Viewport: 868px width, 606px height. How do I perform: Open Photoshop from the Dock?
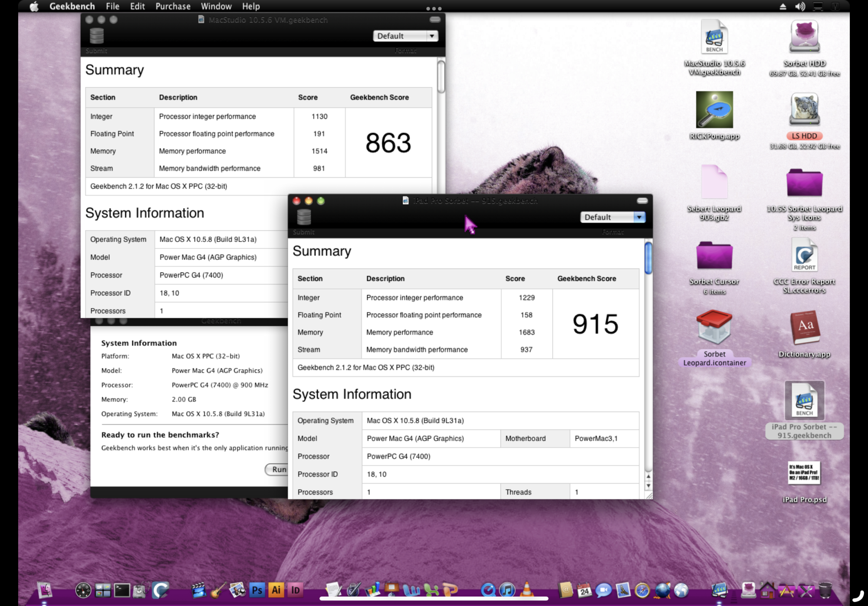coord(257,590)
